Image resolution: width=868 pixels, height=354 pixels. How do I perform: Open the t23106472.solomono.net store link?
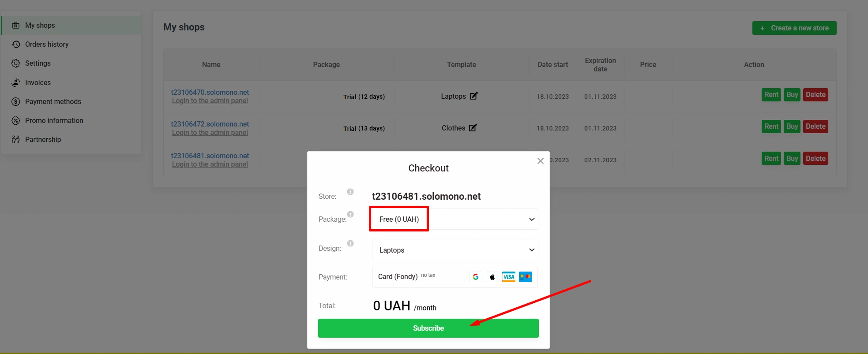[210, 124]
